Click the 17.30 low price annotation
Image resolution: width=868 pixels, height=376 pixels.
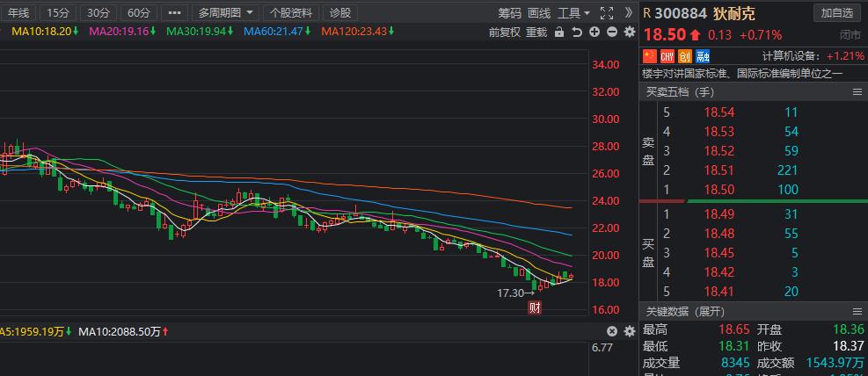tap(515, 293)
